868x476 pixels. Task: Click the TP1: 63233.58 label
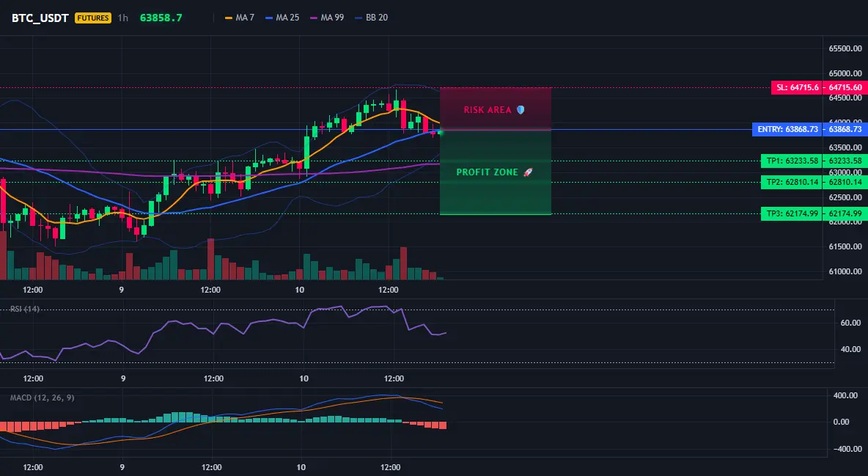pos(792,161)
